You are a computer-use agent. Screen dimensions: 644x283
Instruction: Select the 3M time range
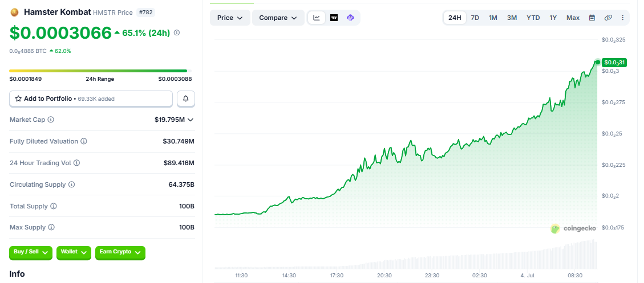[512, 18]
